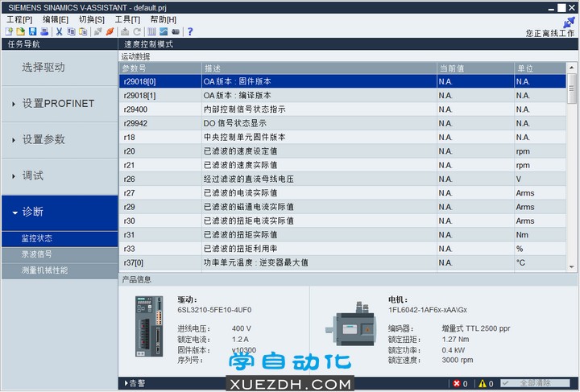580x392 pixels.
Task: Click the V90 drive product image
Action: [x=149, y=326]
